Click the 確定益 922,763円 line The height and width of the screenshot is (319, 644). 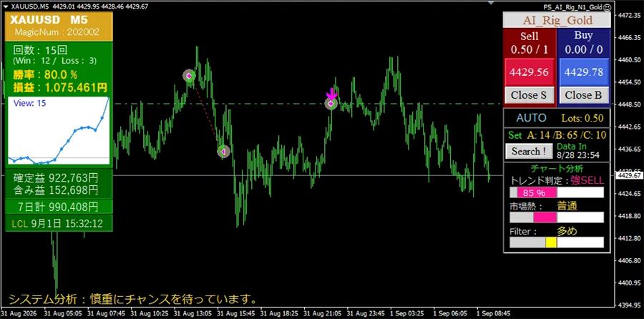coord(56,178)
